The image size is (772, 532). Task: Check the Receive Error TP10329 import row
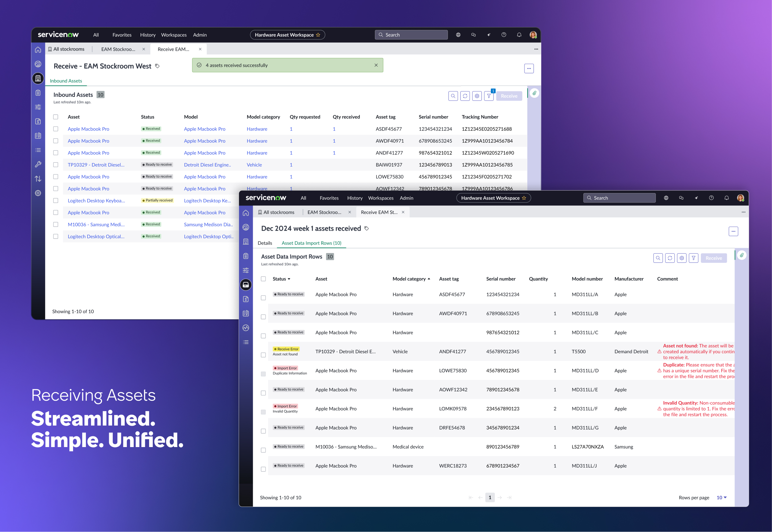click(x=263, y=355)
